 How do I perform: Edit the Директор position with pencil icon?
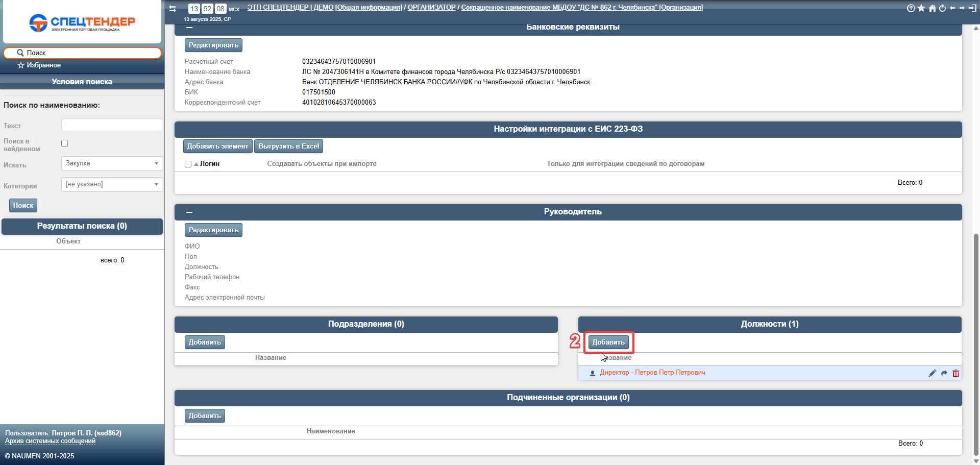point(932,373)
